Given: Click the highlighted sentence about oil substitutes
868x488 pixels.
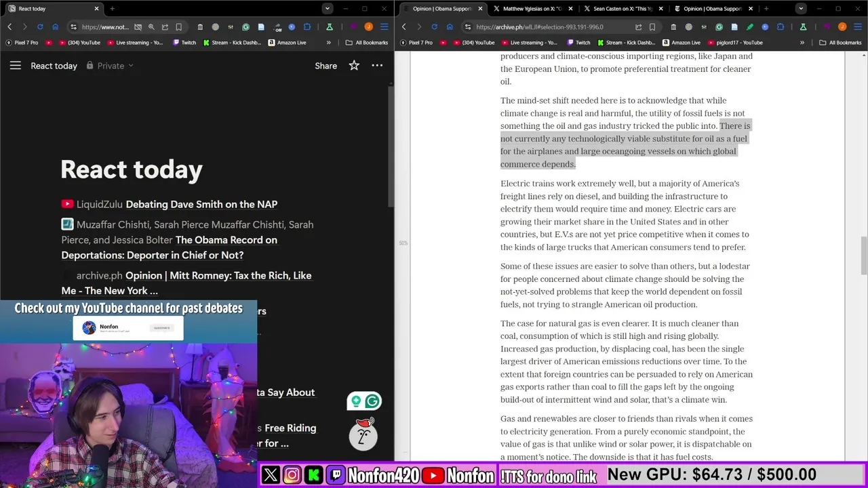Looking at the screenshot, I should coord(625,145).
